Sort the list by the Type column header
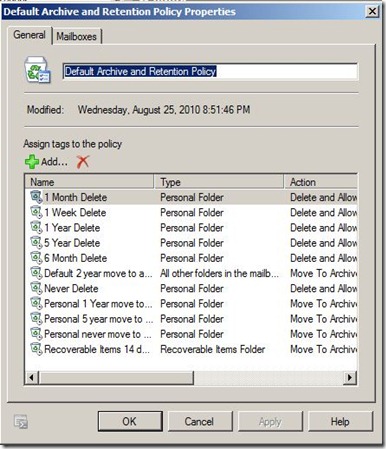This screenshot has width=386, height=449. click(219, 182)
